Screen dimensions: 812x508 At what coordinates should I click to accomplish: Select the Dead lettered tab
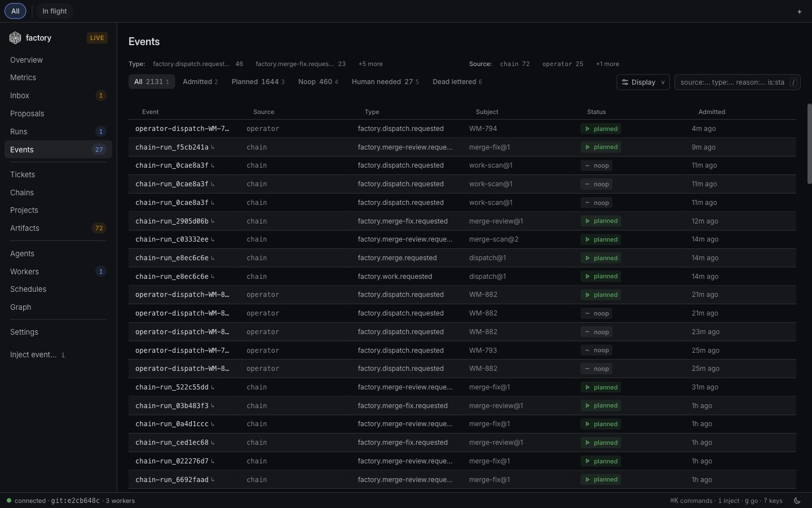pyautogui.click(x=457, y=82)
